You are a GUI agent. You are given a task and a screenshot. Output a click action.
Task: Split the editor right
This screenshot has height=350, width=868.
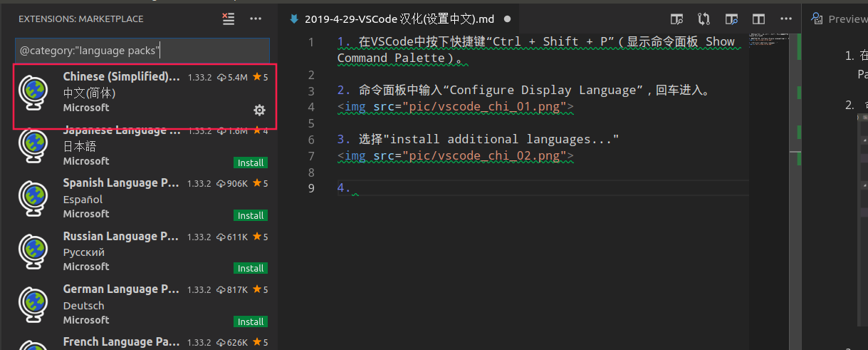759,19
